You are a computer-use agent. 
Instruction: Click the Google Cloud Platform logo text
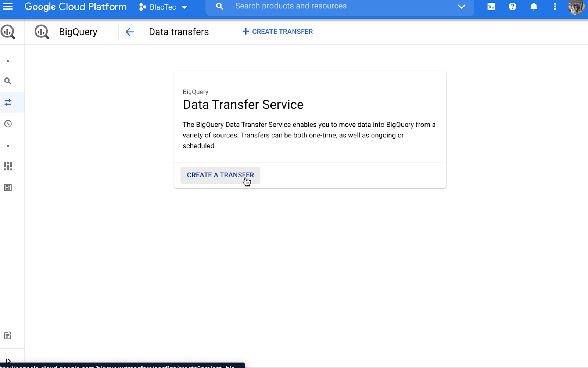click(75, 7)
